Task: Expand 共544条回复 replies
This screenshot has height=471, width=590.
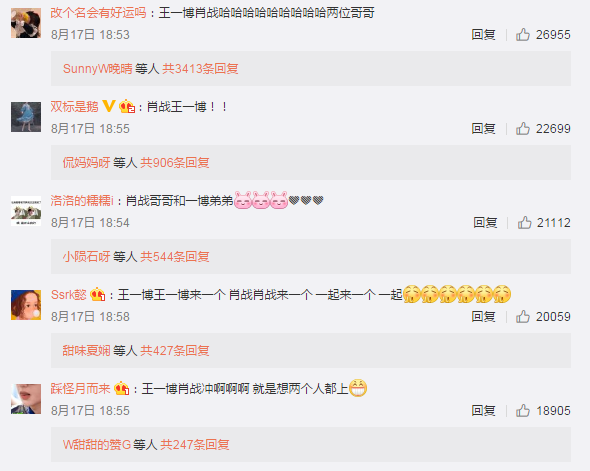Action: 175,257
